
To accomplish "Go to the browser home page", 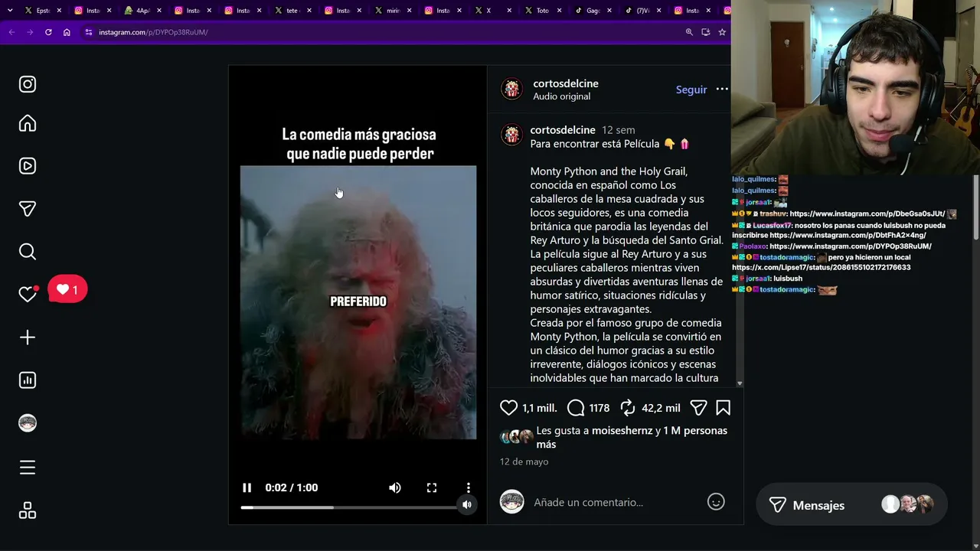I will (67, 32).
